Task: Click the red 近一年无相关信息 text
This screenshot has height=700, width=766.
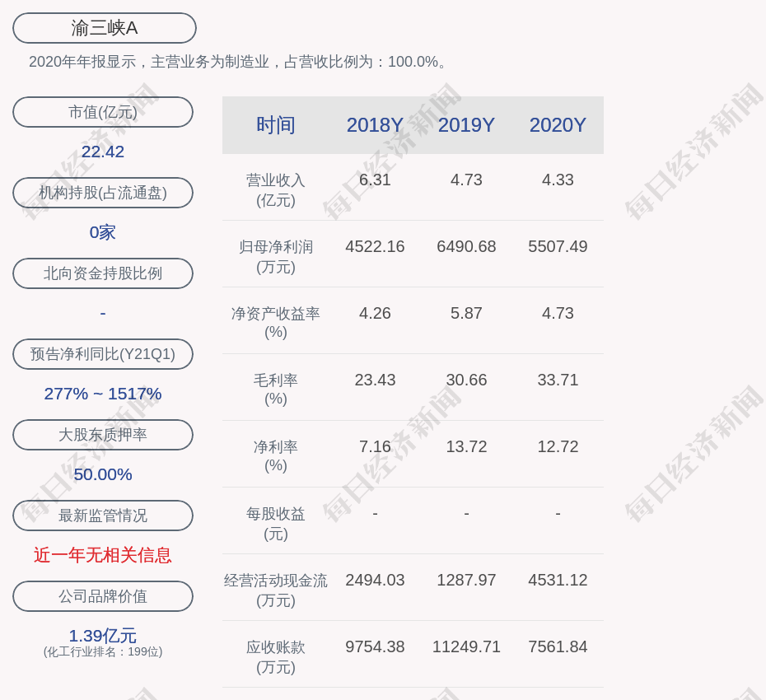Action: click(103, 555)
